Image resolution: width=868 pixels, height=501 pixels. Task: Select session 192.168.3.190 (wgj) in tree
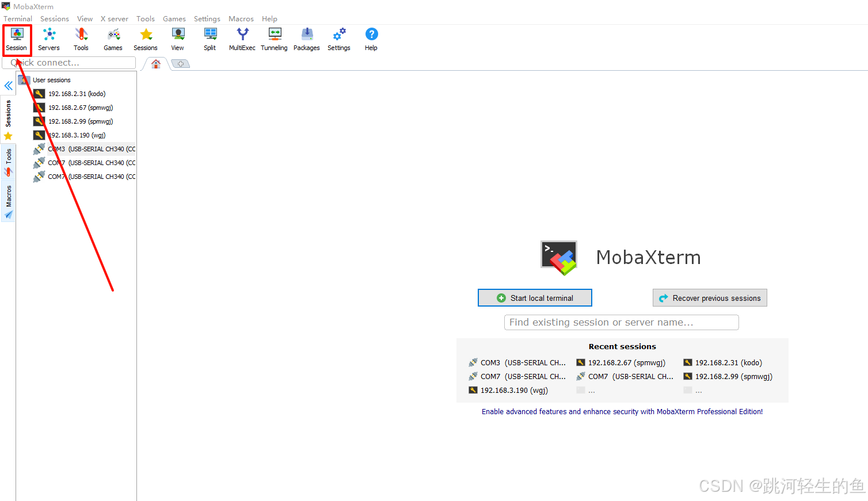(77, 135)
